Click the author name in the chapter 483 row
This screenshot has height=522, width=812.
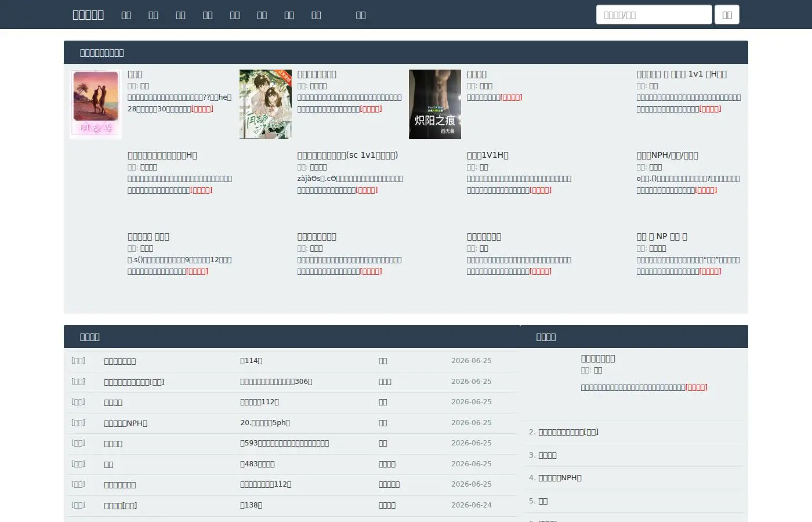coord(387,464)
